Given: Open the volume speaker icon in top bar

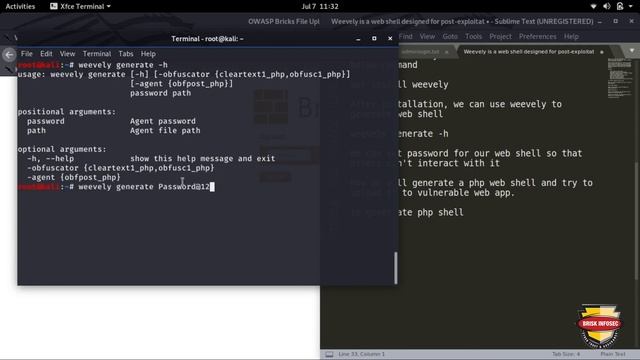Looking at the screenshot, I should 607,6.
